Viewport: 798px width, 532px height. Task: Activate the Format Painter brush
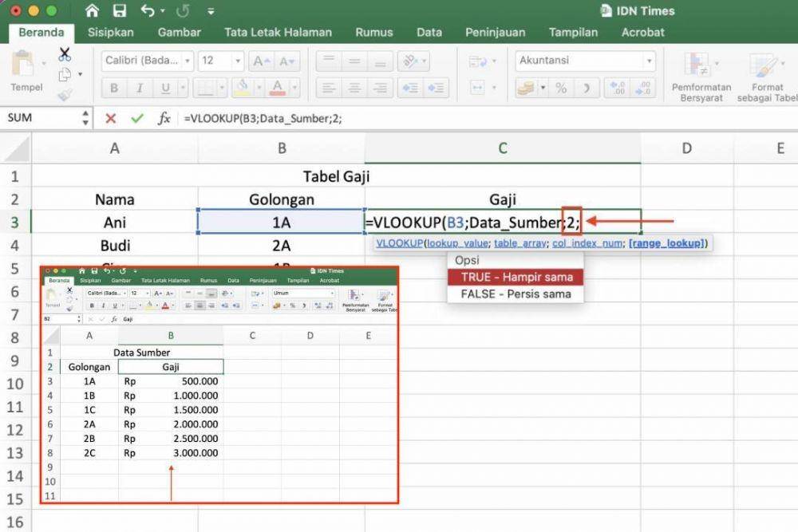point(65,95)
